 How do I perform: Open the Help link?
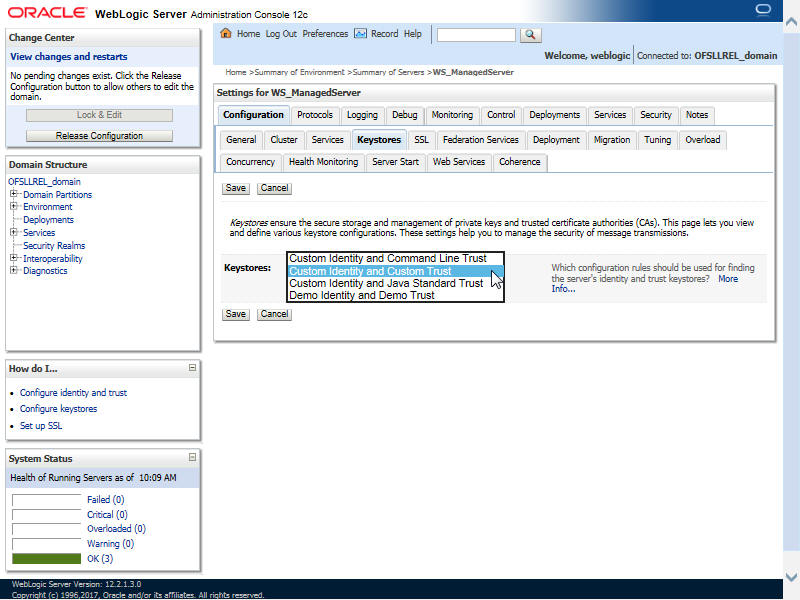tap(413, 34)
